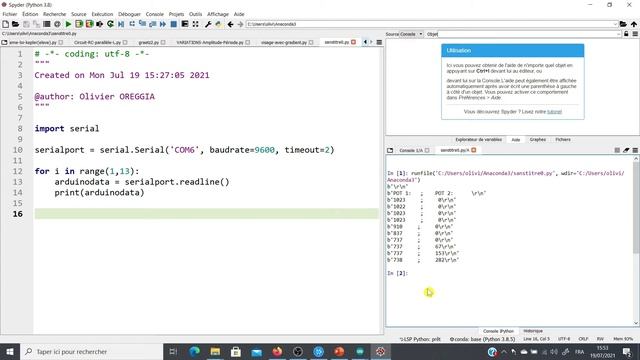
Task: Interrupt kernel with console stop icon
Action: coord(617,150)
